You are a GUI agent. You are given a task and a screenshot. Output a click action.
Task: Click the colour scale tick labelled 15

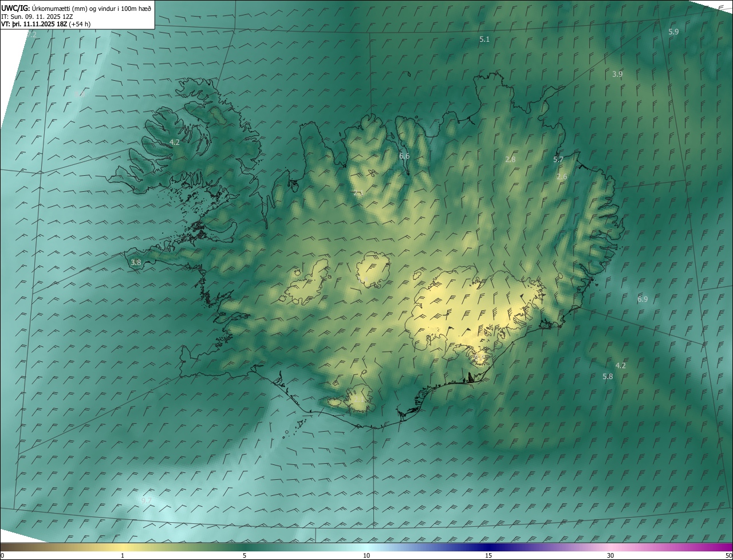[x=488, y=555]
